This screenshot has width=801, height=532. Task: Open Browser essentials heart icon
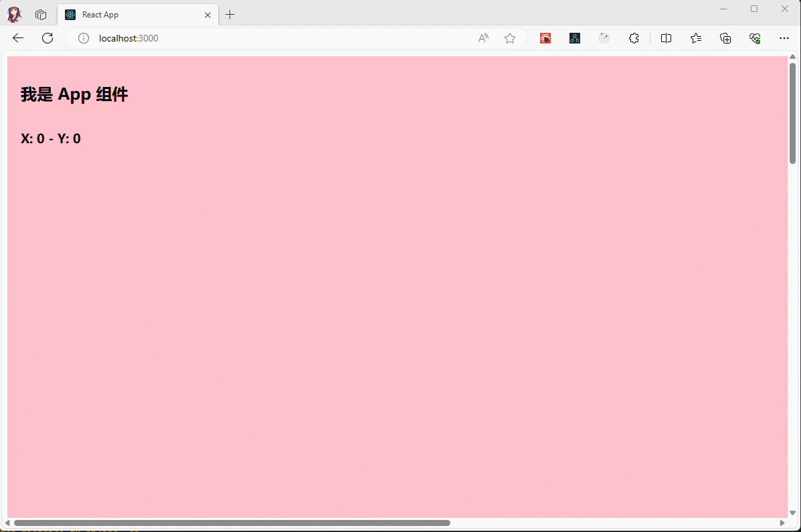pyautogui.click(x=755, y=38)
